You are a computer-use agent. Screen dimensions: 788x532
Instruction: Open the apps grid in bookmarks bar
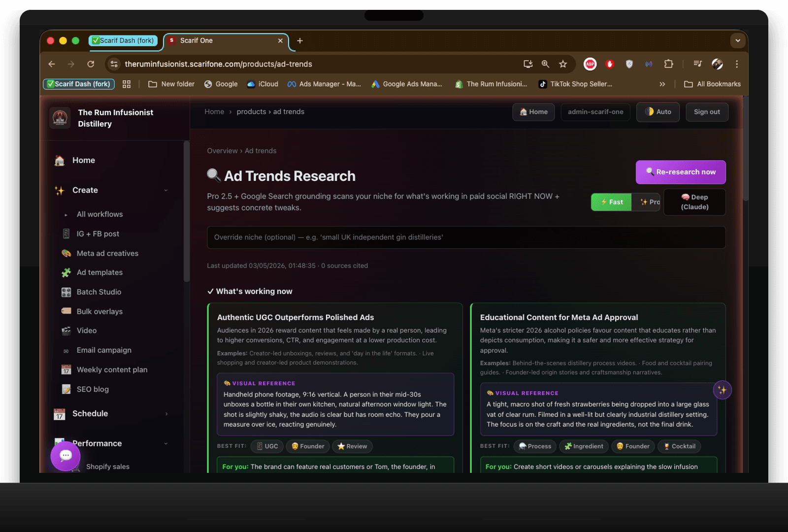[127, 84]
